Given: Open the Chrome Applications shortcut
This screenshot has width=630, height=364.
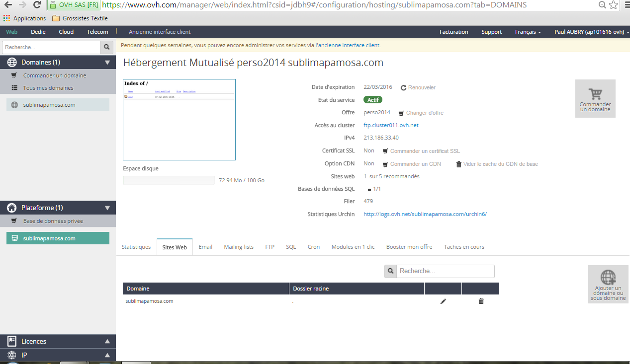Looking at the screenshot, I should (24, 18).
